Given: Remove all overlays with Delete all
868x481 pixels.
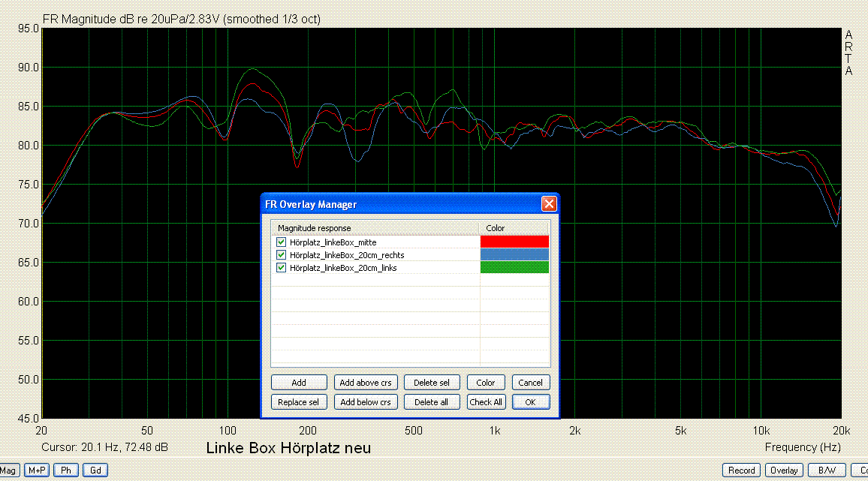Looking at the screenshot, I should pos(432,402).
